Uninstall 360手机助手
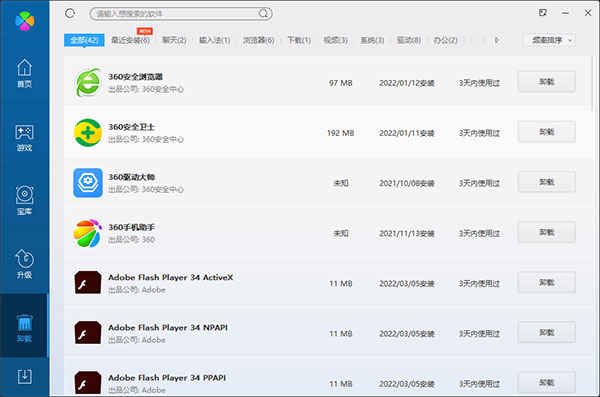This screenshot has width=600, height=397. tap(546, 232)
